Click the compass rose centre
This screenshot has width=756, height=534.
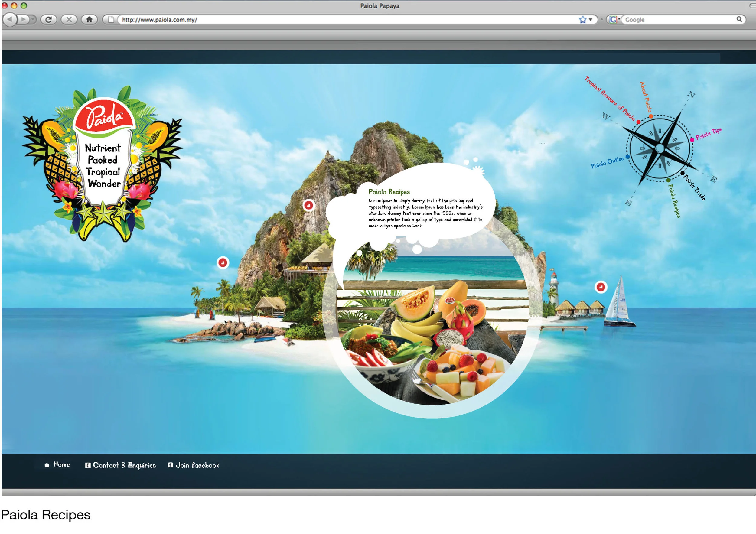click(660, 148)
